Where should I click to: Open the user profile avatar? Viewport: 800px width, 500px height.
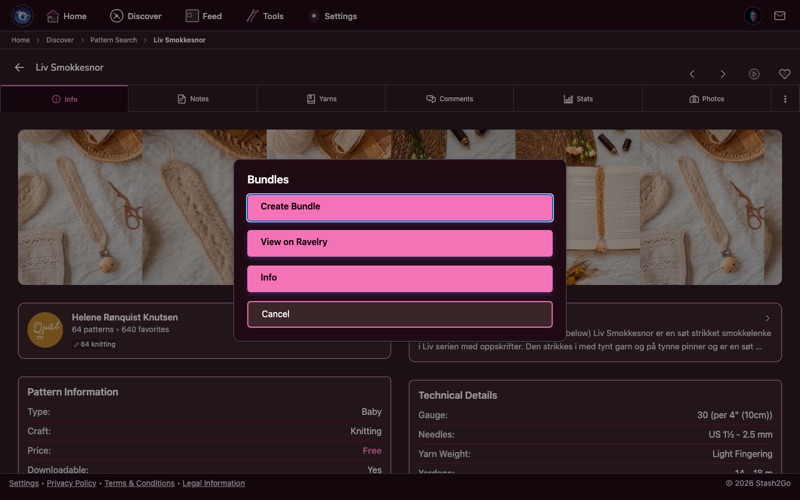(x=753, y=16)
